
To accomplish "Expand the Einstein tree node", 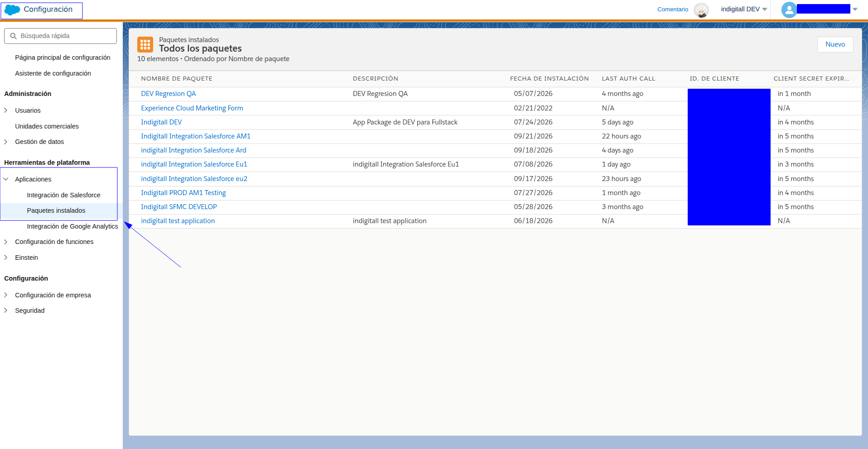I will (x=5, y=258).
